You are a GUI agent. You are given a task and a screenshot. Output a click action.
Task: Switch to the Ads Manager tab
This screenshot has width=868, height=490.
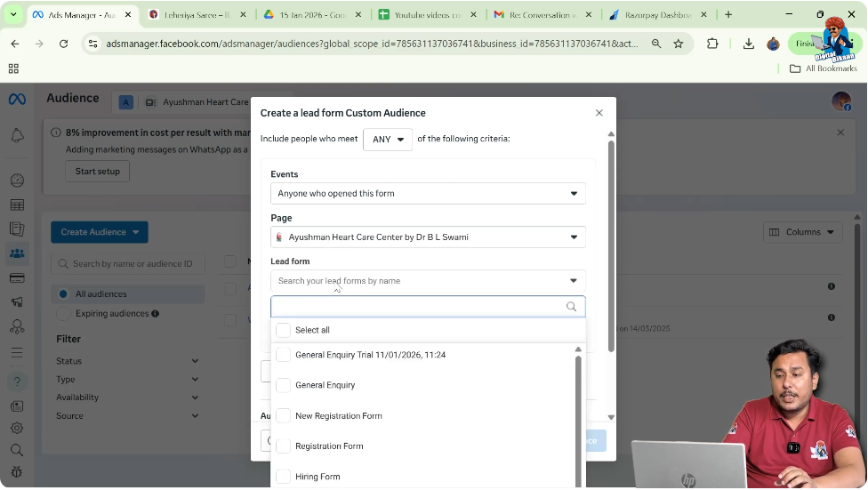(82, 15)
